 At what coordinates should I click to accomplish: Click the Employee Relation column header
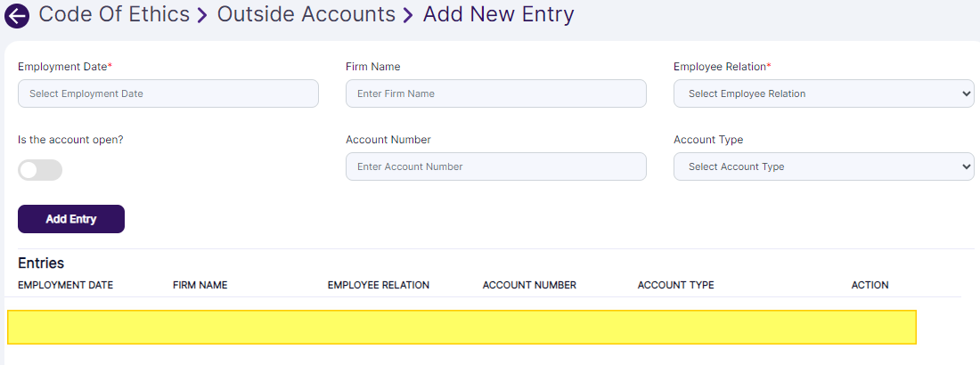click(379, 285)
